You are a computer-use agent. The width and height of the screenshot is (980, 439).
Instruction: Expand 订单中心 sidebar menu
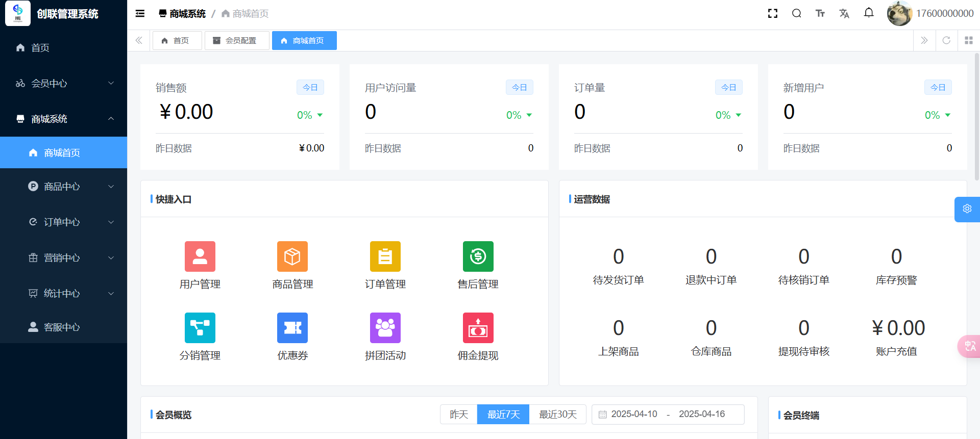click(x=63, y=222)
